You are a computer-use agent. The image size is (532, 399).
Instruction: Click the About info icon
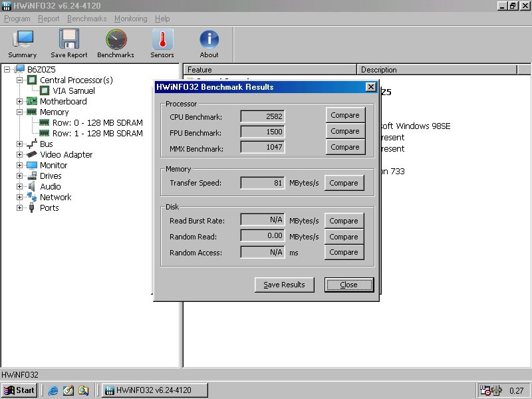click(209, 44)
